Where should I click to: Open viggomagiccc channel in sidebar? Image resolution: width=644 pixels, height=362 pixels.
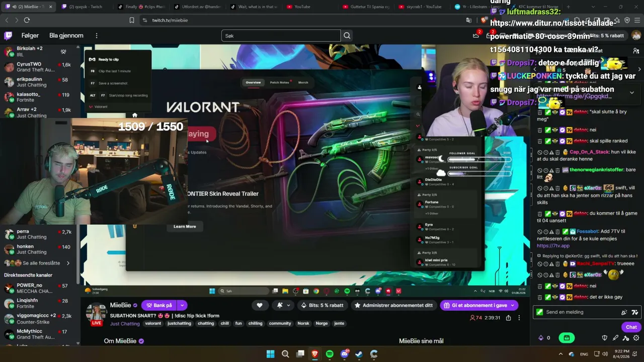(39, 318)
